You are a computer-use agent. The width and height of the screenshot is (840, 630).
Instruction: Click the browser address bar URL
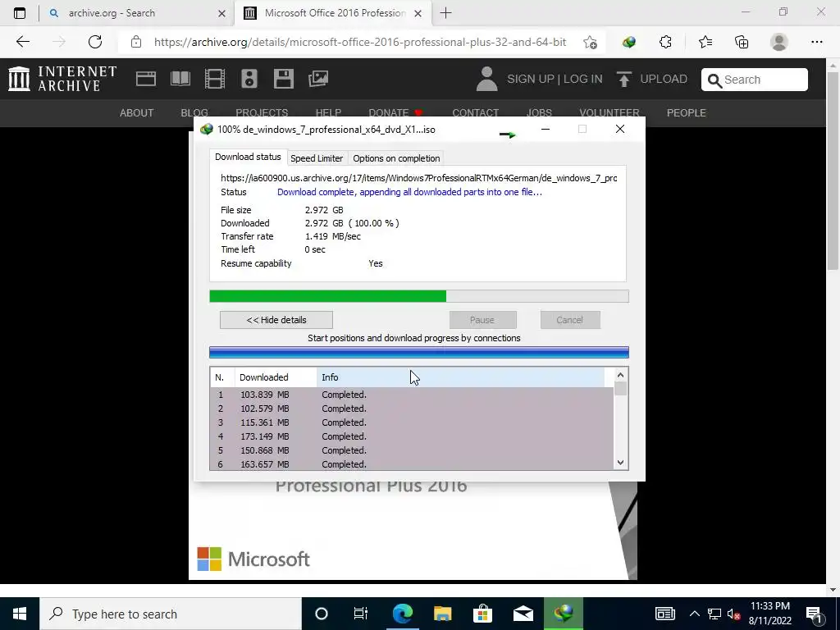pyautogui.click(x=359, y=42)
